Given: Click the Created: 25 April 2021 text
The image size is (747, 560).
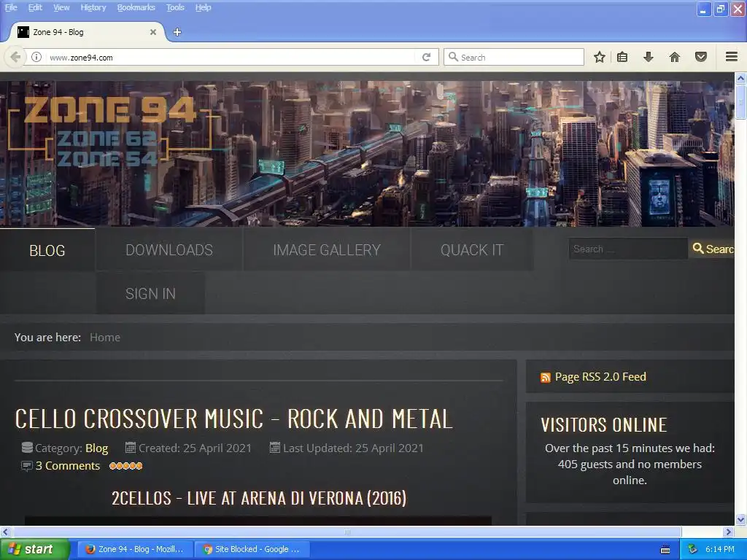Looking at the screenshot, I should [195, 448].
